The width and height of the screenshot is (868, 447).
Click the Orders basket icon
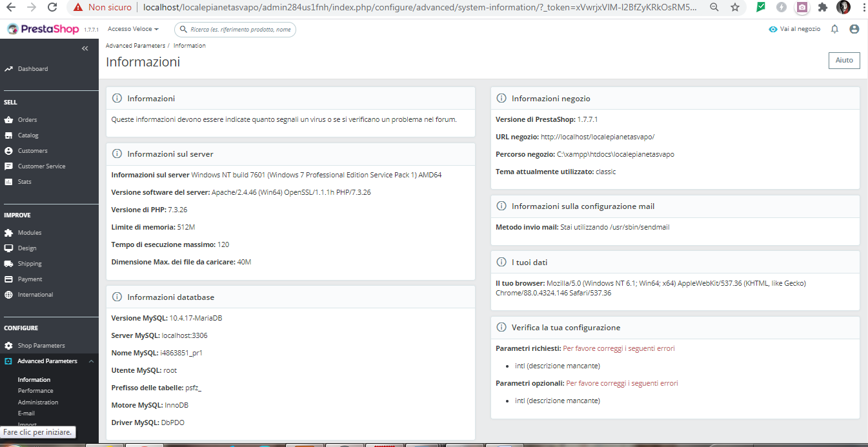point(8,120)
